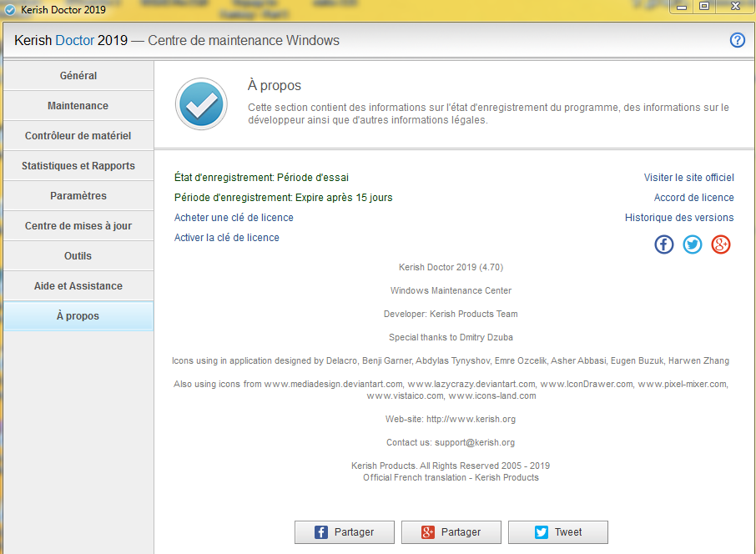Click the Kerish Doctor title bar app icon
The height and width of the screenshot is (554, 756).
(10, 9)
